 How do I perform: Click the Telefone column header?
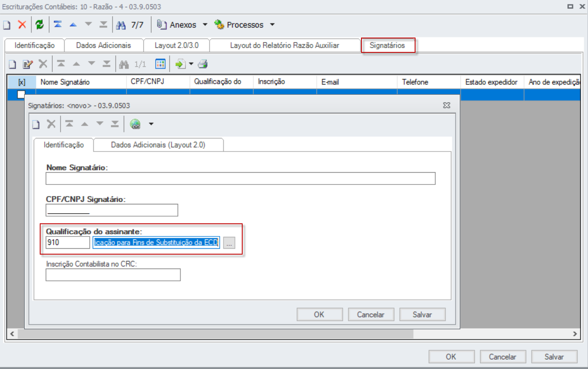pos(429,82)
